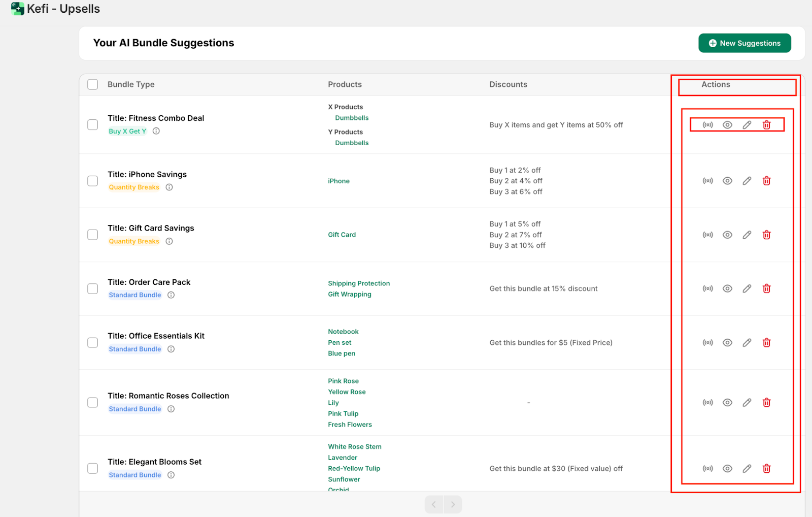Go to next page of suggestions
The width and height of the screenshot is (812, 517).
pyautogui.click(x=453, y=504)
